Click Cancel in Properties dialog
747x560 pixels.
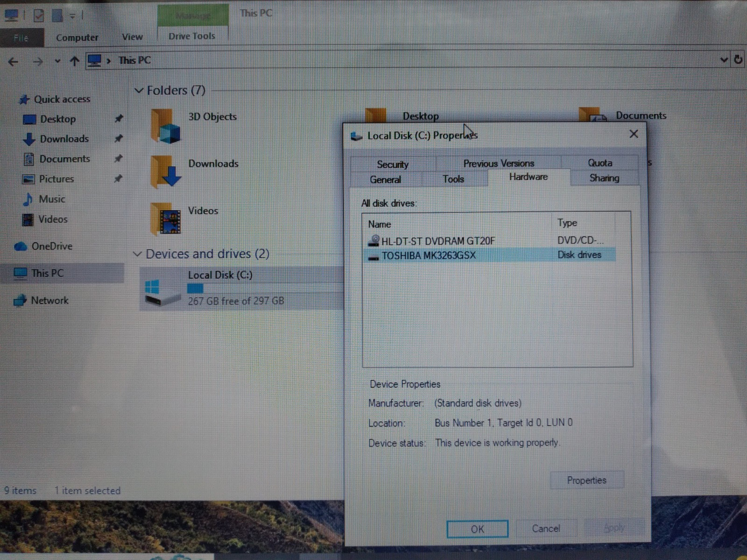546,528
